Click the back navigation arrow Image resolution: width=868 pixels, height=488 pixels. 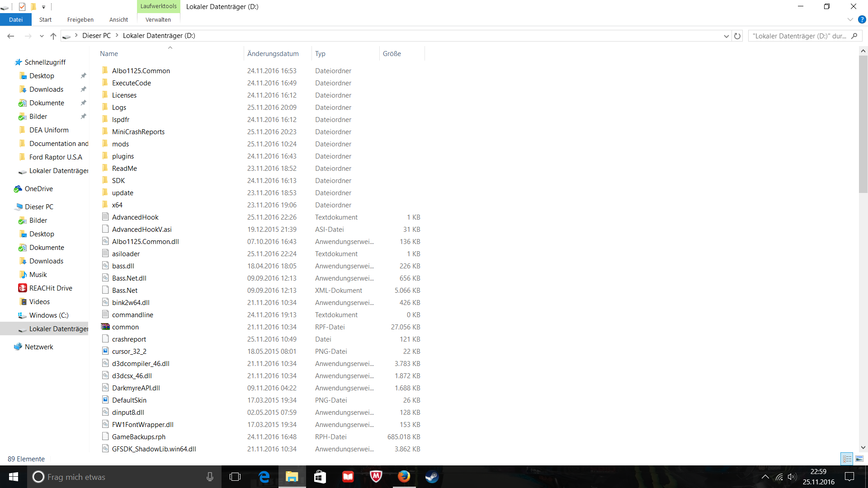click(x=11, y=36)
